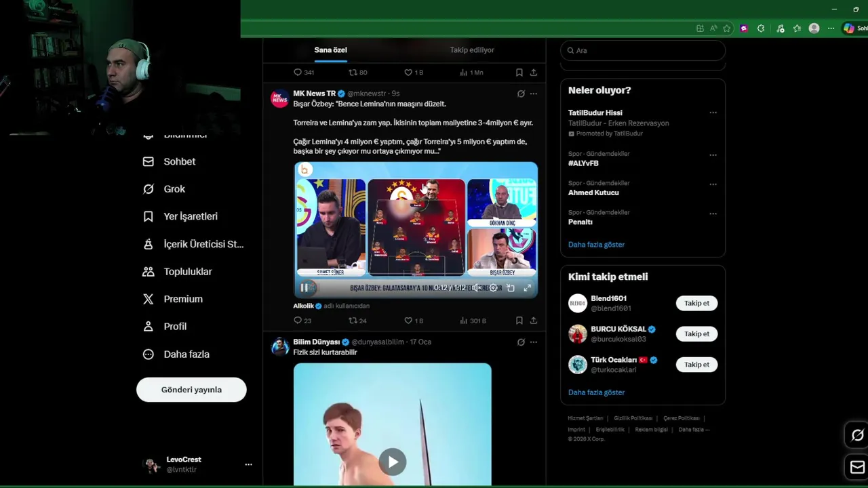Open more options for MK News TR post
The image size is (868, 488).
534,94
